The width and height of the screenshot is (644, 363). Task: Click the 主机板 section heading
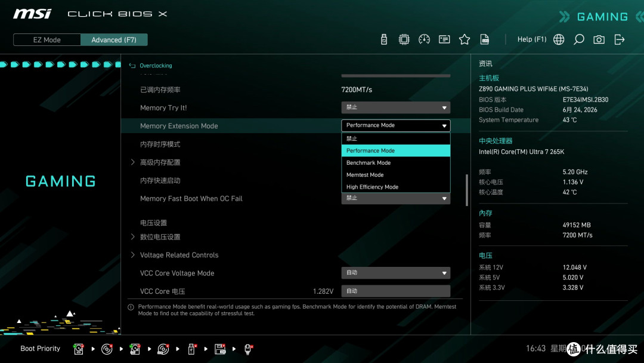489,78
